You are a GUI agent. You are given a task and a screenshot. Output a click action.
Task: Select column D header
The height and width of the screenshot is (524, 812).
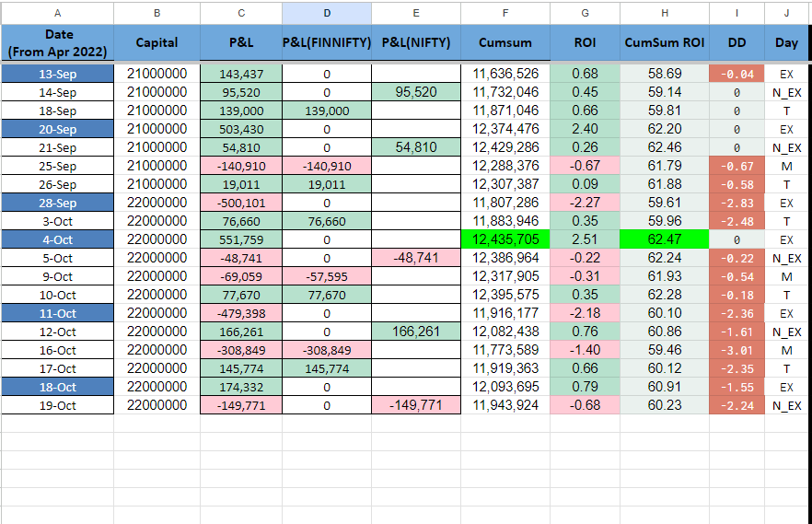(x=327, y=13)
